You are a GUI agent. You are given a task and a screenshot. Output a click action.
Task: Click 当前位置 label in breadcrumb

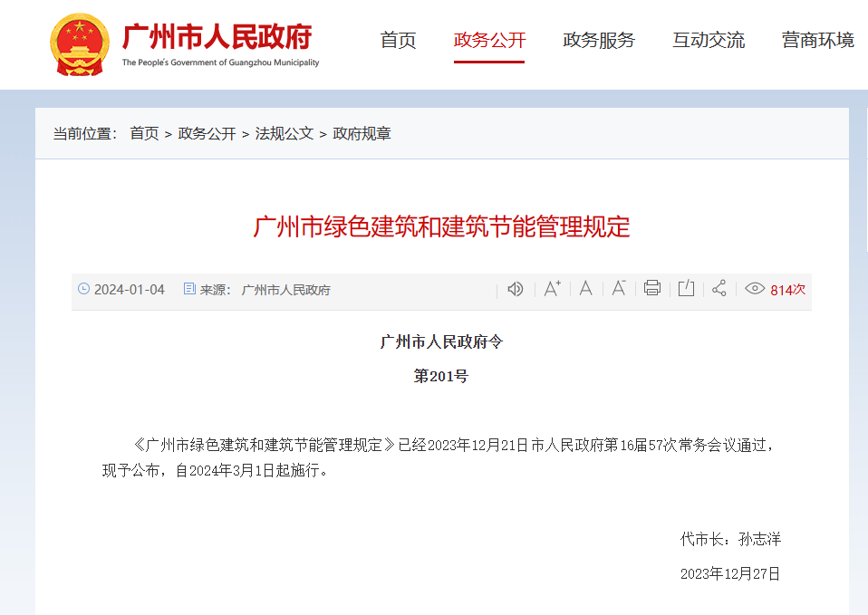pyautogui.click(x=85, y=133)
